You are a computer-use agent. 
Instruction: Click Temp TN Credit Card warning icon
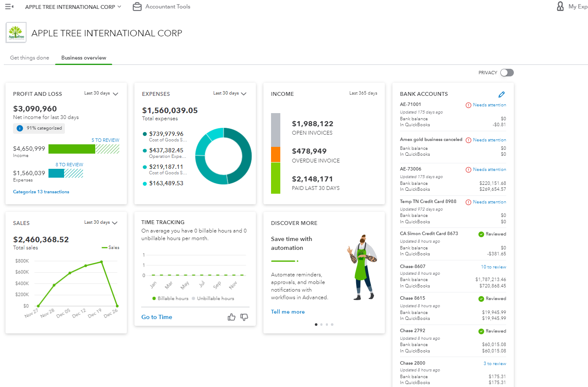coord(468,202)
